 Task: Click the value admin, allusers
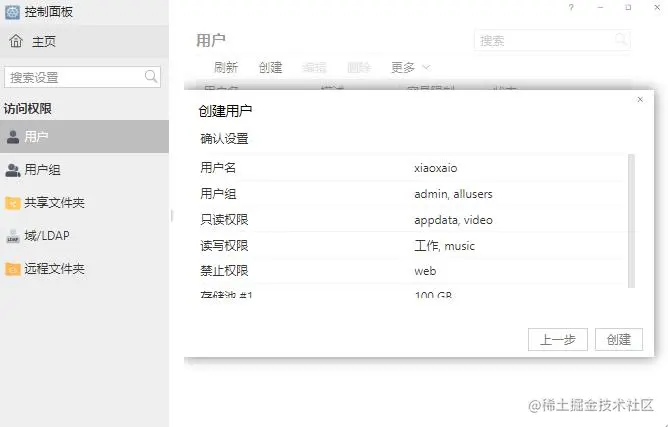coord(453,194)
